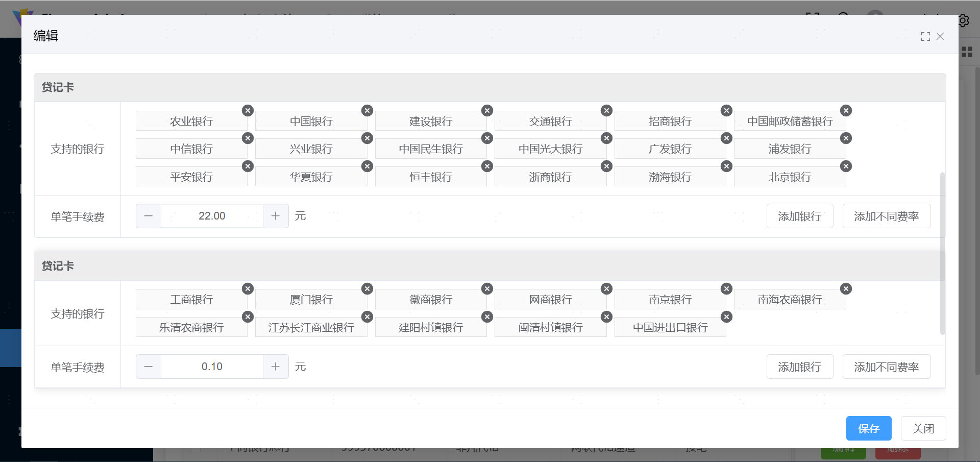Select the 中国邮政储蓄银行 bank tag
Screen dimensions: 980x462
click(x=790, y=121)
